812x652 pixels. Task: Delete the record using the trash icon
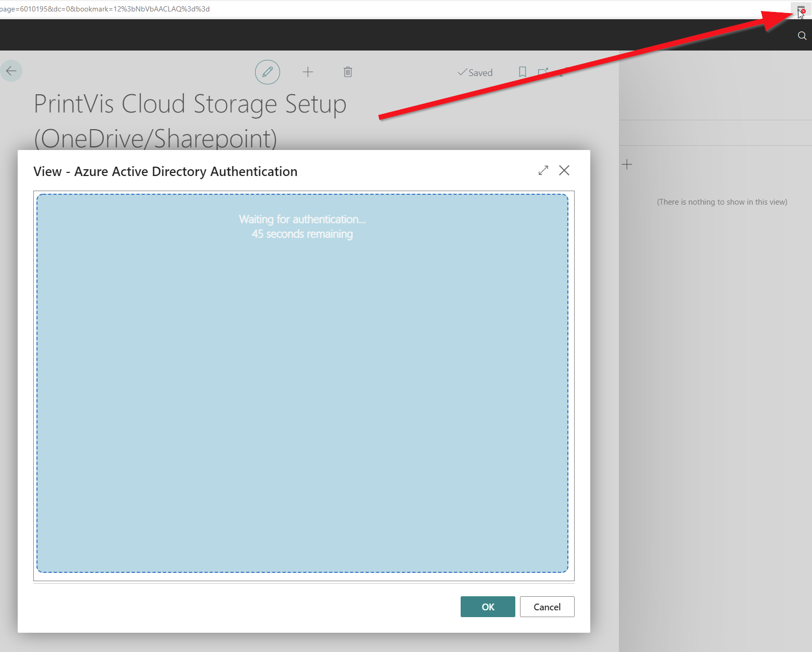[x=348, y=72]
